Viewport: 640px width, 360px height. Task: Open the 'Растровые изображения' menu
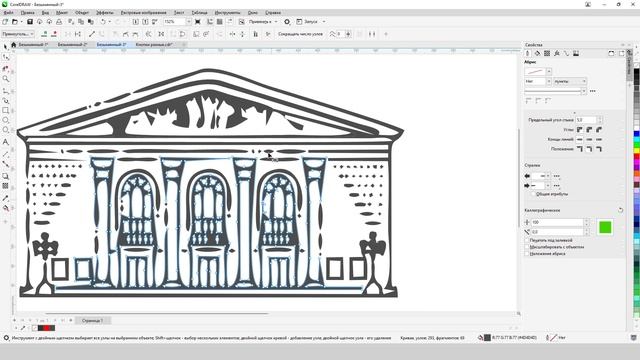tap(144, 13)
